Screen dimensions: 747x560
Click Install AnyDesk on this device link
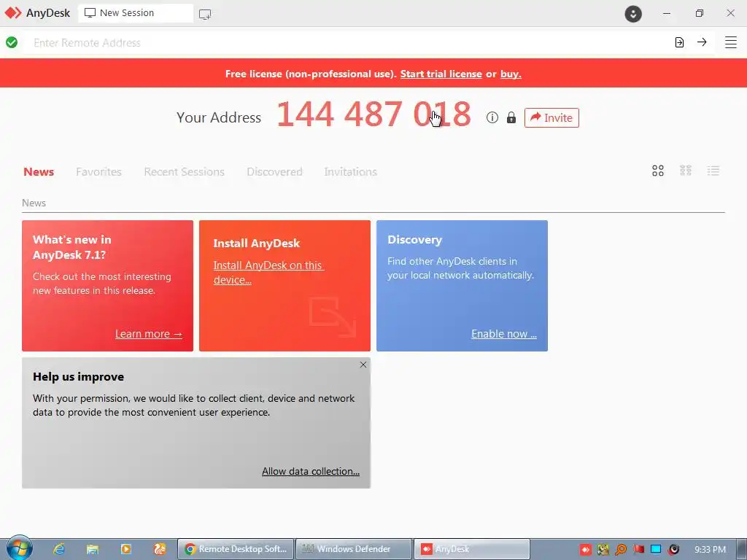point(268,273)
